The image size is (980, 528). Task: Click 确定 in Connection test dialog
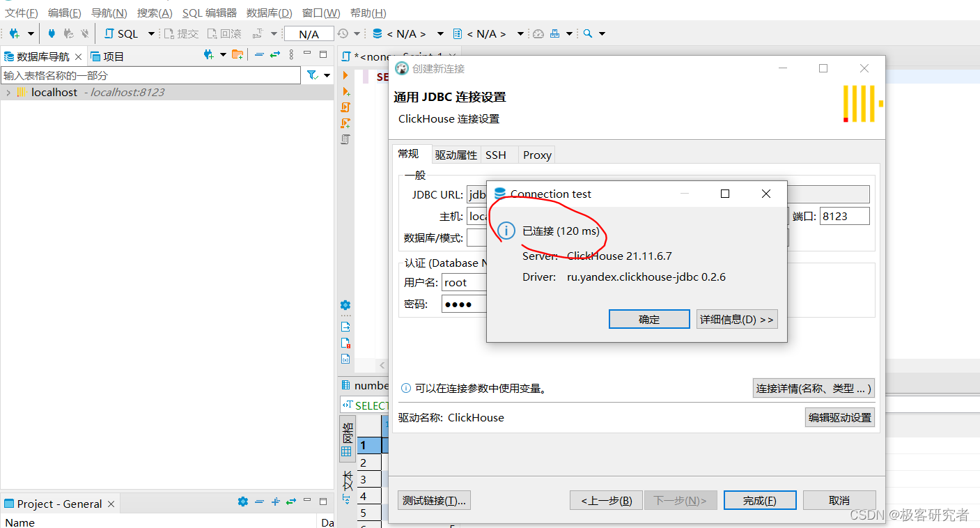(x=649, y=320)
